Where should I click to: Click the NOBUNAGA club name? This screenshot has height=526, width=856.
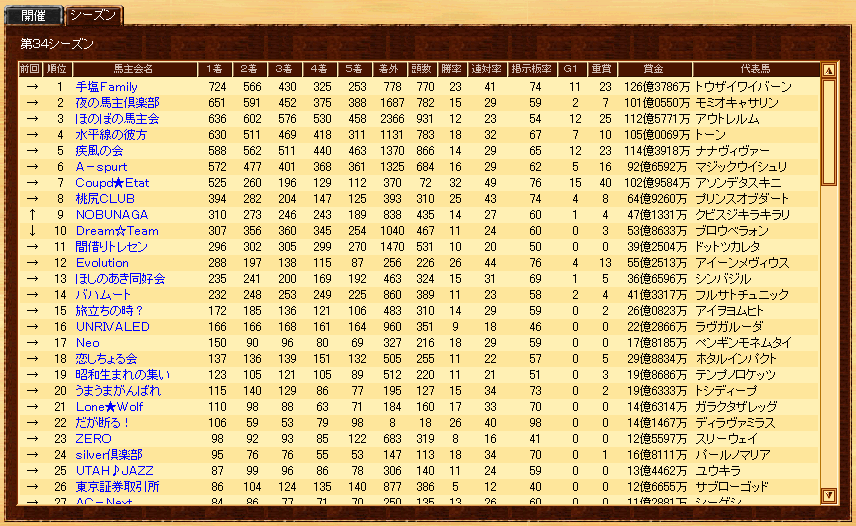pyautogui.click(x=111, y=215)
